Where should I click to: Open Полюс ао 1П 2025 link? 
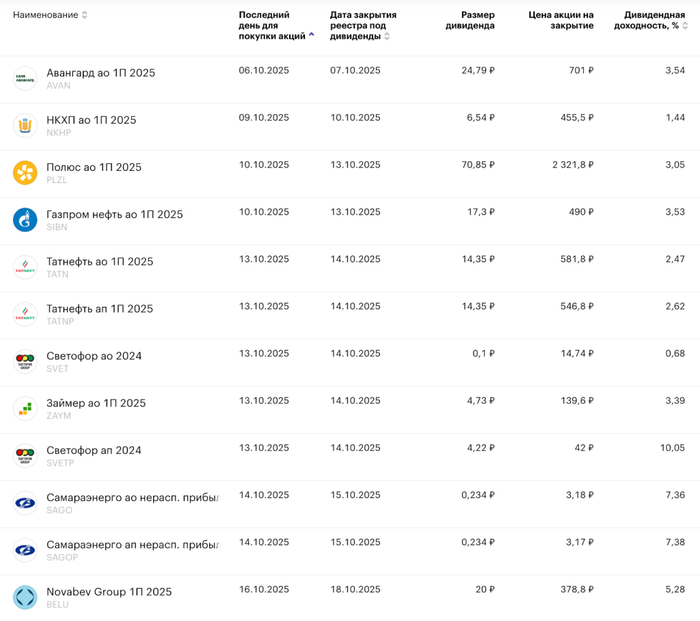click(94, 167)
